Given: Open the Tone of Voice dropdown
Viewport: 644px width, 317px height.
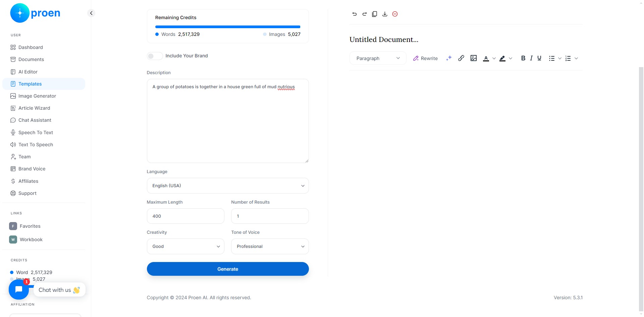Looking at the screenshot, I should 270,246.
